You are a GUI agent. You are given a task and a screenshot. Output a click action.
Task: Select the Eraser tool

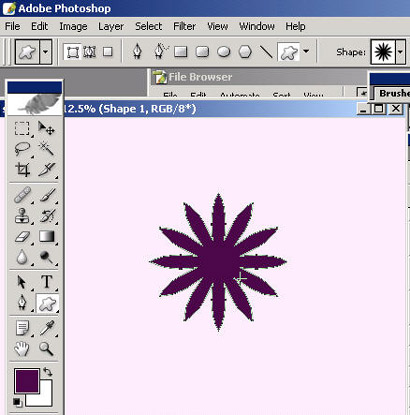[22, 237]
